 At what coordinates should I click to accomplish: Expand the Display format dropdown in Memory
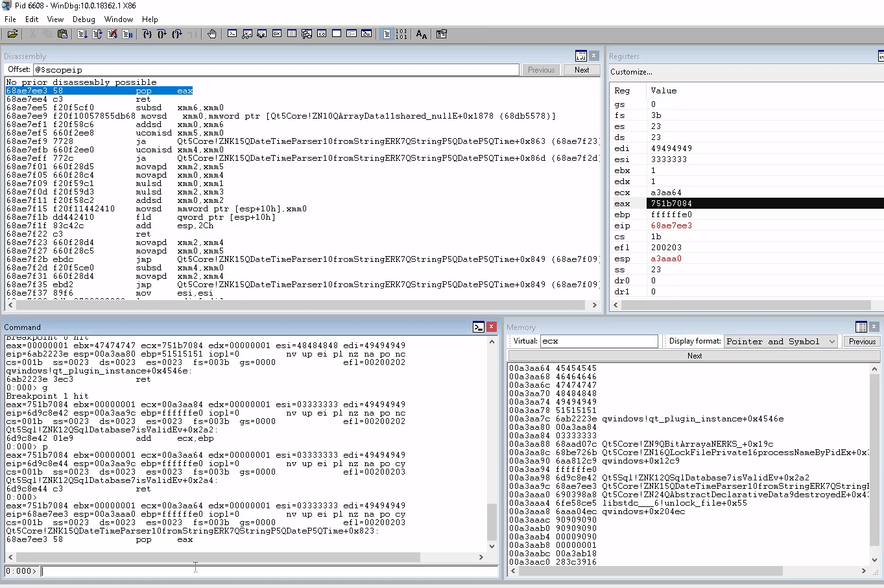832,342
